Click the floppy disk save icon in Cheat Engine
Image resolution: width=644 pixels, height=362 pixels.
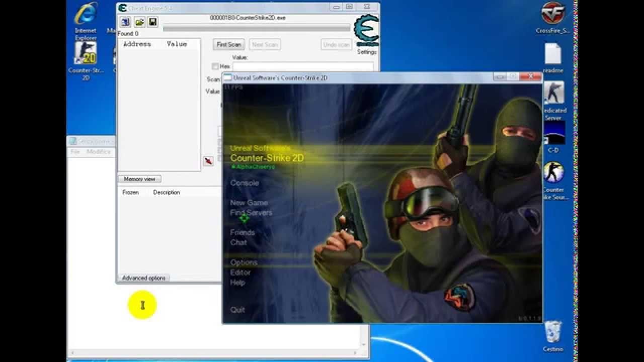tap(153, 22)
